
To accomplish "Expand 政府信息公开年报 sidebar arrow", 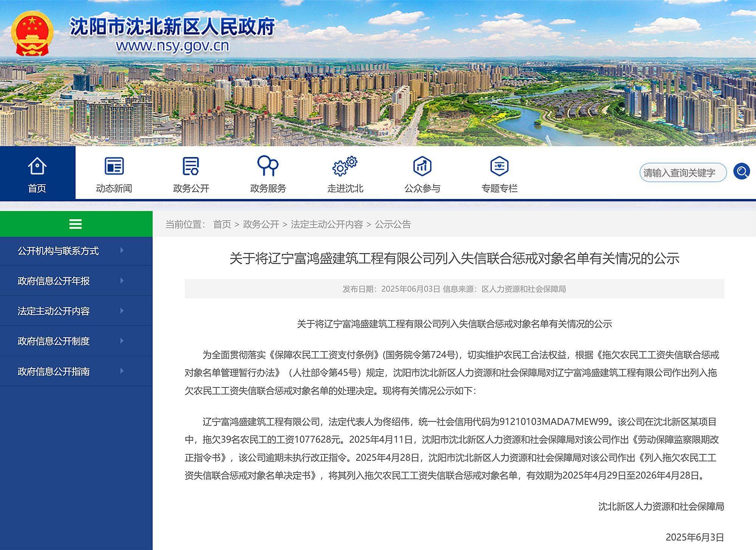I will pos(122,281).
